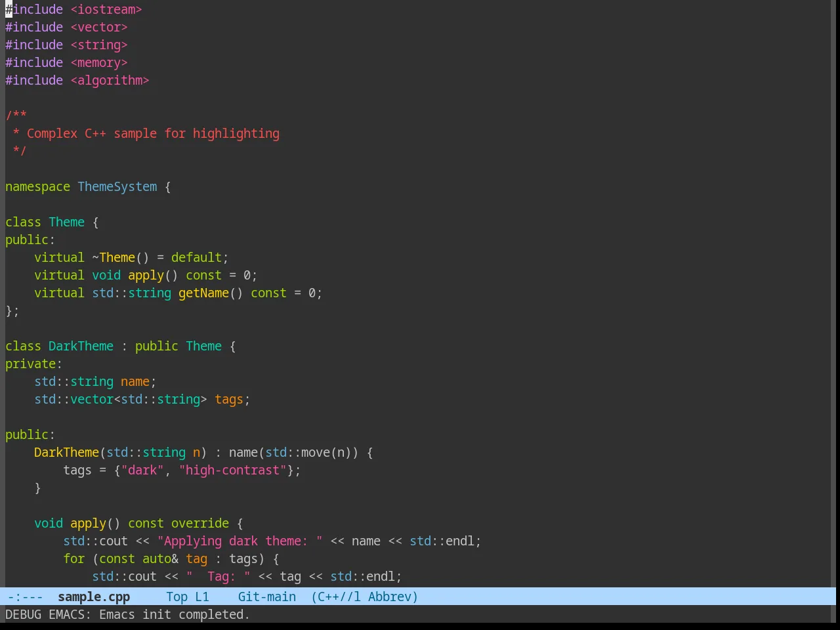Click the 'private:' access specifier
The height and width of the screenshot is (630, 840).
tap(33, 364)
